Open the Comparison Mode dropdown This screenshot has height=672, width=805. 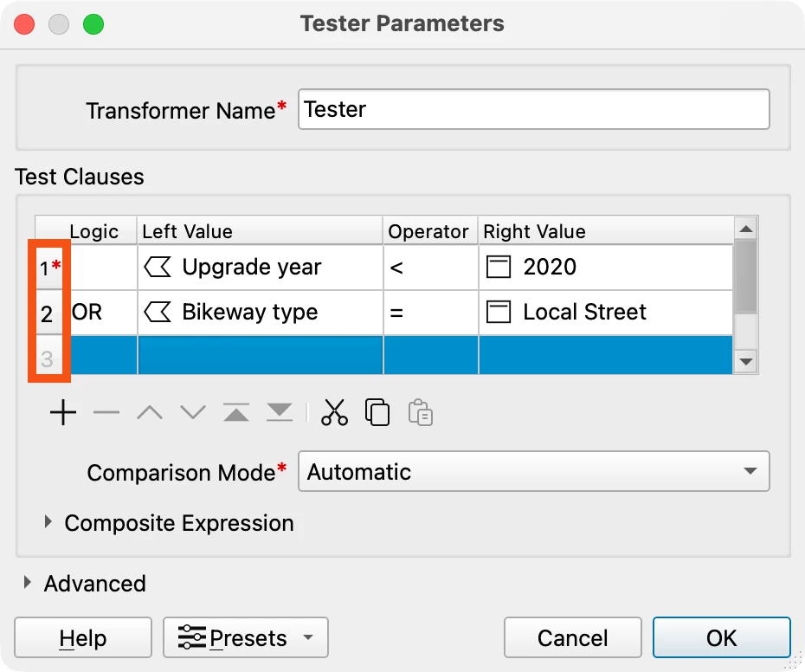[533, 471]
